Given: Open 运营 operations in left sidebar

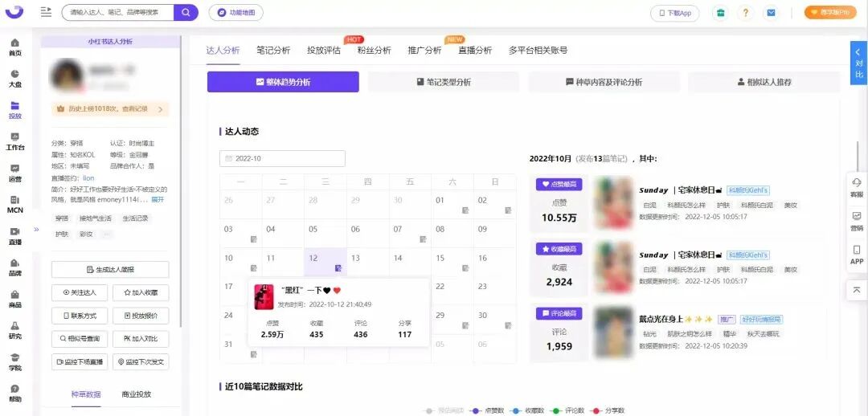Looking at the screenshot, I should pos(15,173).
